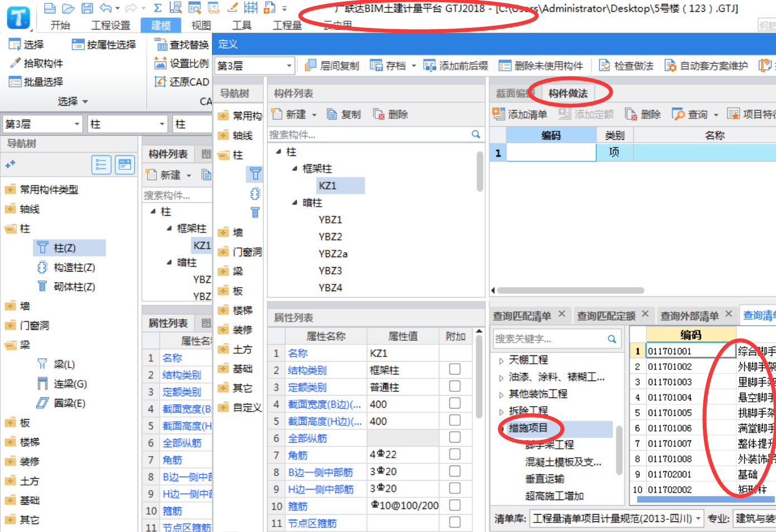This screenshot has width=776, height=532.
Task: Tick the 附加 checkbox for 结构类别 row
Action: point(455,369)
